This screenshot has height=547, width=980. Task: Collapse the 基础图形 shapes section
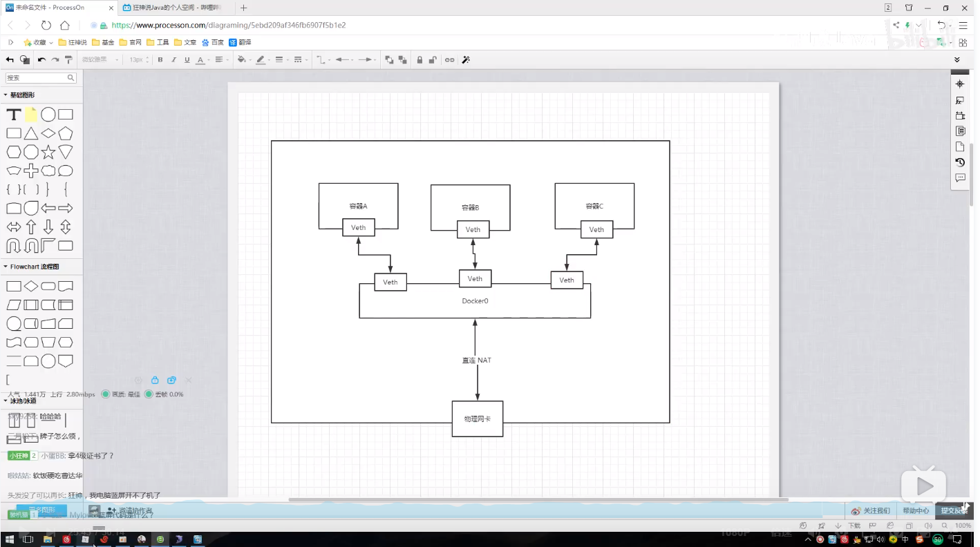tap(19, 95)
